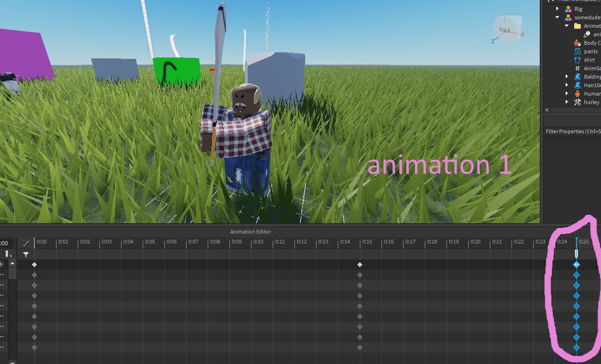Viewport: 601px width, 364px height.
Task: Click the easing curve icon in the Animation Editor
Action: tap(26, 243)
